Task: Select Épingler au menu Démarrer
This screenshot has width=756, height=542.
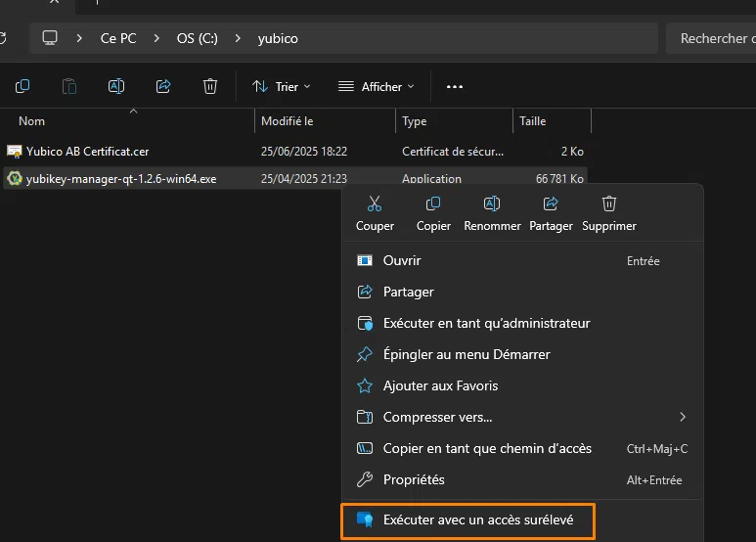Action: 522,355
